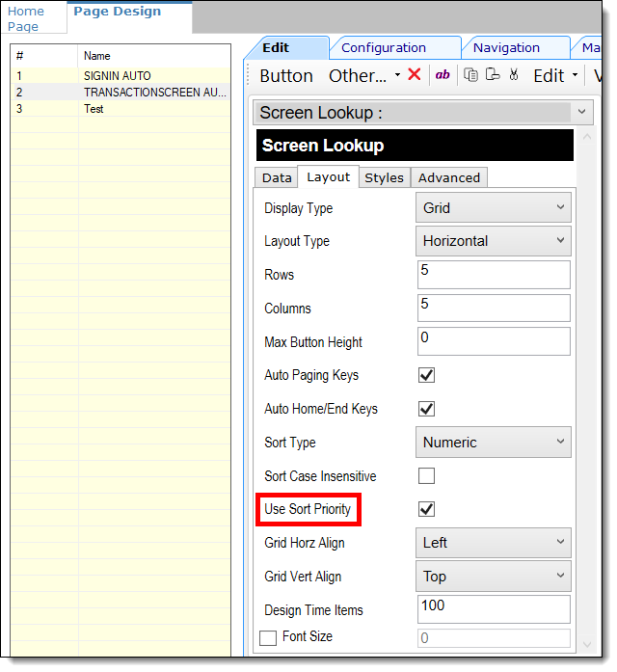The height and width of the screenshot is (672, 617).
Task: Click the copy icon in toolbar
Action: coord(470,75)
